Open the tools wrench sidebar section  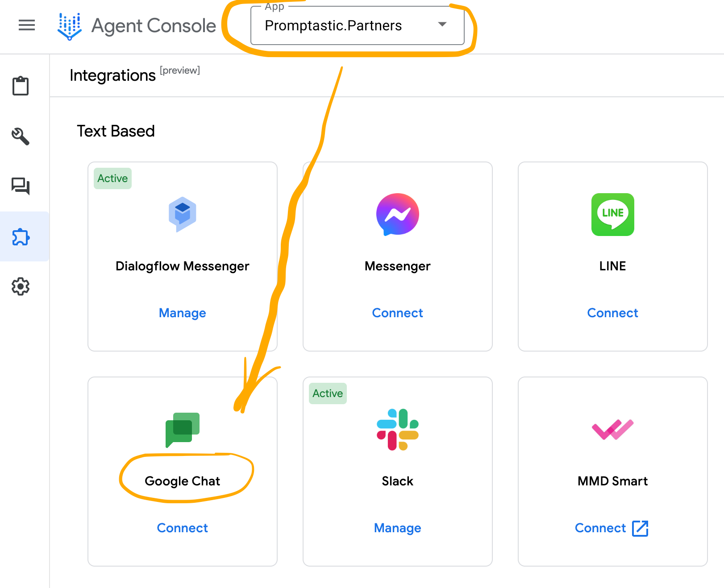coord(21,136)
